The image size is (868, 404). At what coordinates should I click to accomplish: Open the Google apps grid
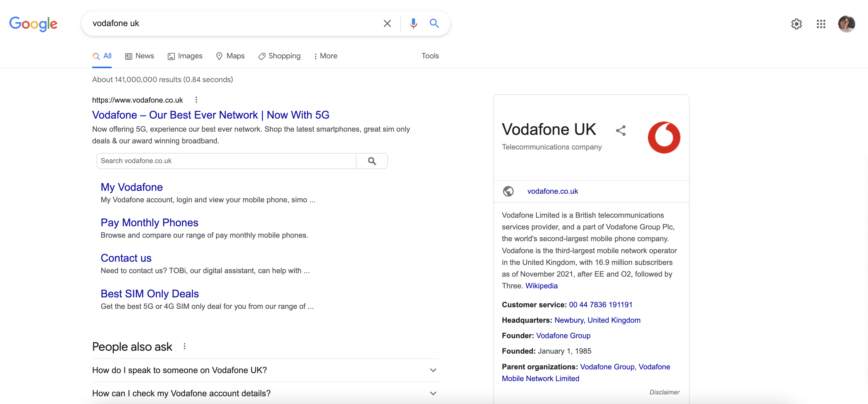pyautogui.click(x=821, y=24)
